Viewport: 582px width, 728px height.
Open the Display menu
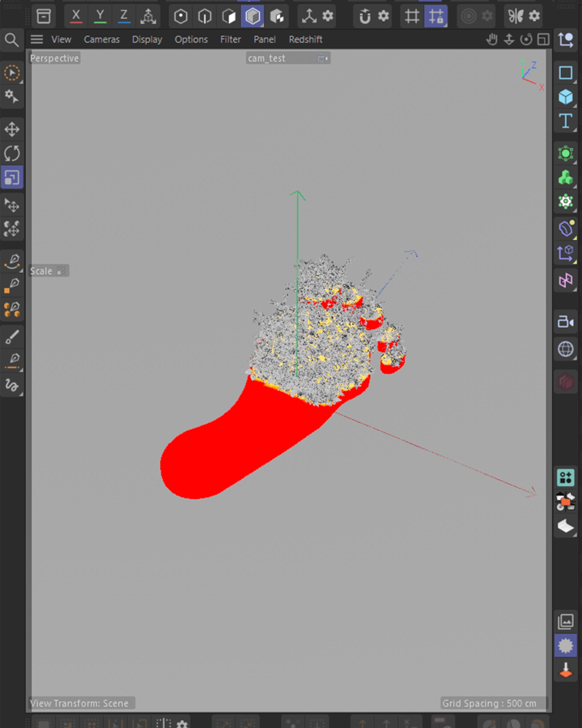pos(147,39)
